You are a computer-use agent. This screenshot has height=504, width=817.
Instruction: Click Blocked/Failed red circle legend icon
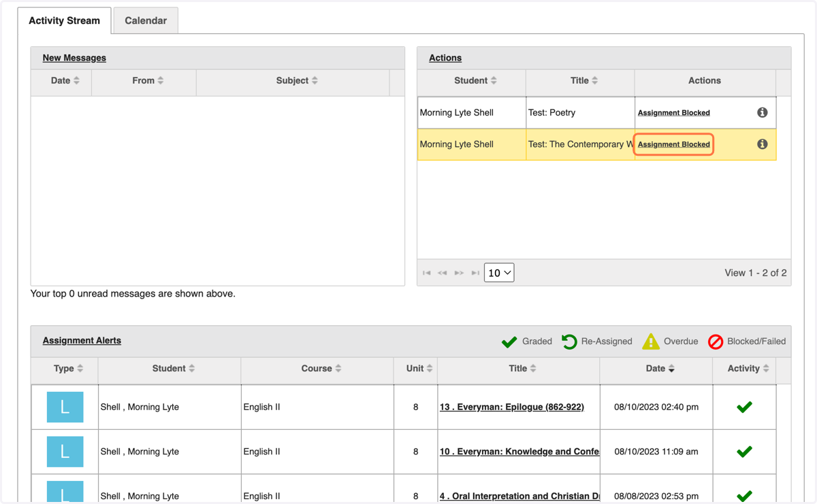coord(716,341)
